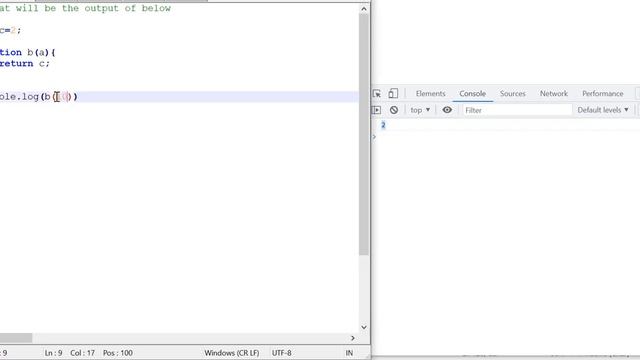Click the UTF-8 encoding status entry
The width and height of the screenshot is (640, 360).
point(282,353)
